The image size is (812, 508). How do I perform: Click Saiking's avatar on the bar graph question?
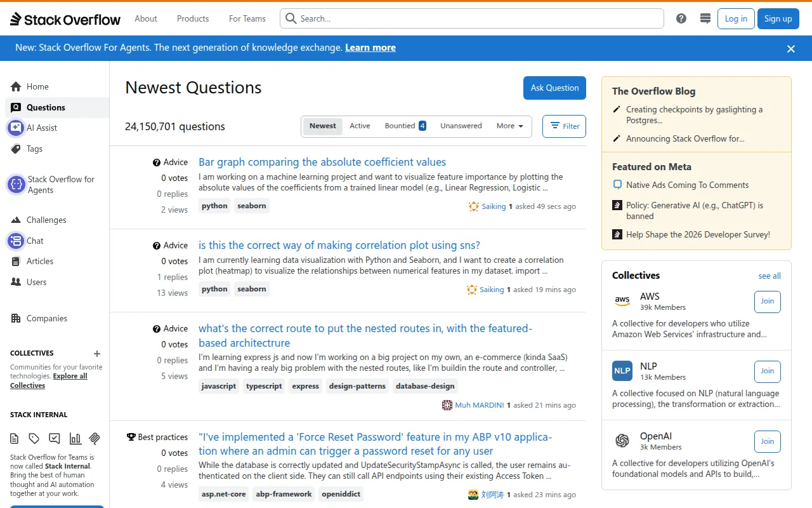[473, 206]
